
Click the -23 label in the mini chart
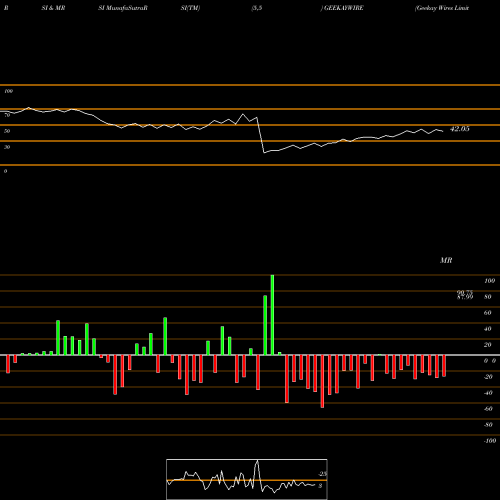point(323,474)
